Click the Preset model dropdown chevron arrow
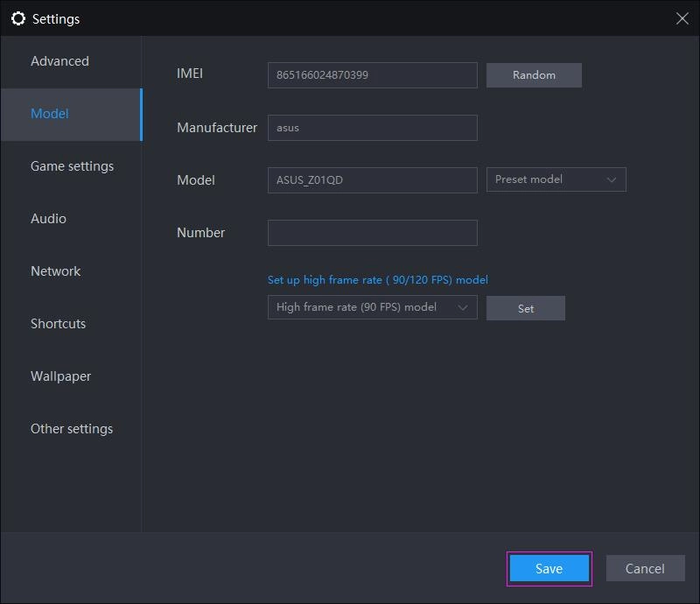The image size is (700, 604). [615, 179]
